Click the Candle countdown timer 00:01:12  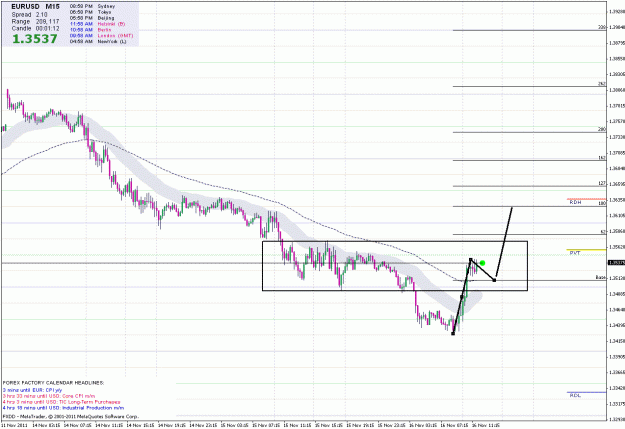coord(35,29)
